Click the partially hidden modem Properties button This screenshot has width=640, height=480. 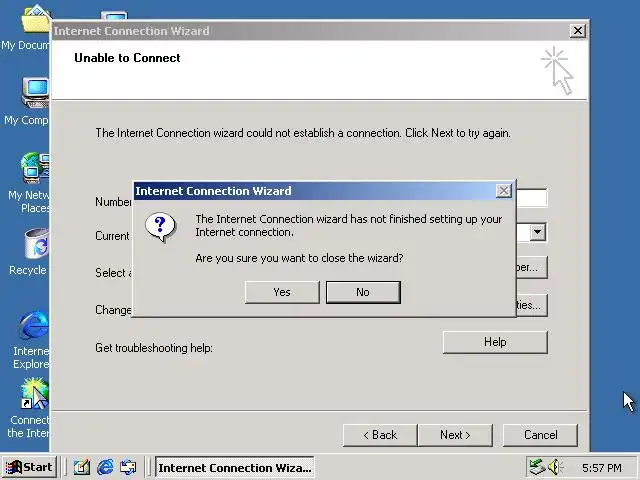click(532, 305)
